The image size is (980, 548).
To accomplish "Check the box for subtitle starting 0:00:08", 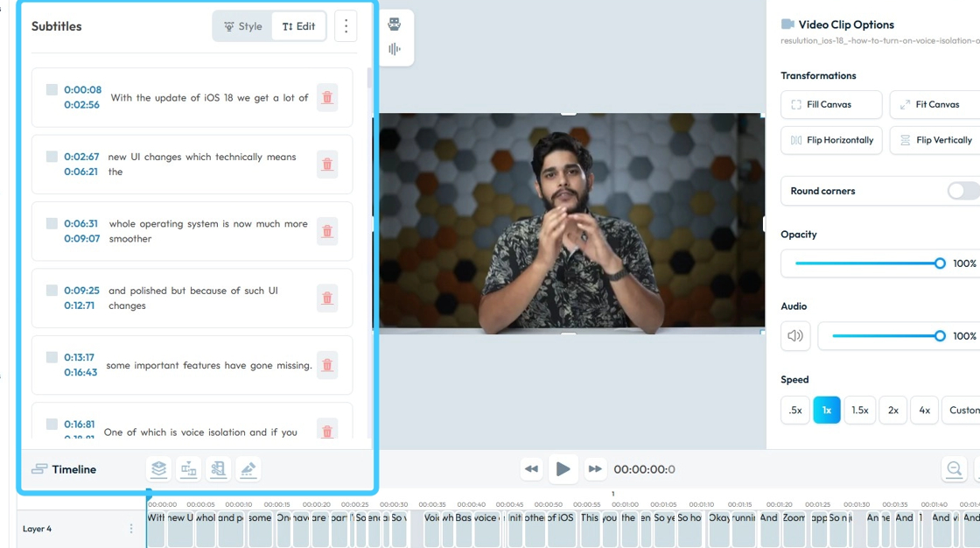I will [52, 89].
